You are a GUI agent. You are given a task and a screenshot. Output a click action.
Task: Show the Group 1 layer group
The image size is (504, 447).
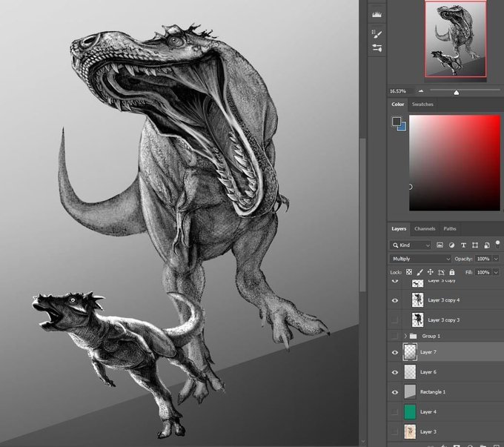[395, 336]
